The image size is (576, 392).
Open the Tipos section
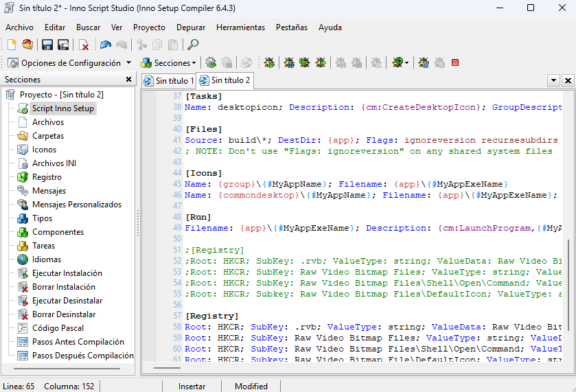pyautogui.click(x=43, y=218)
